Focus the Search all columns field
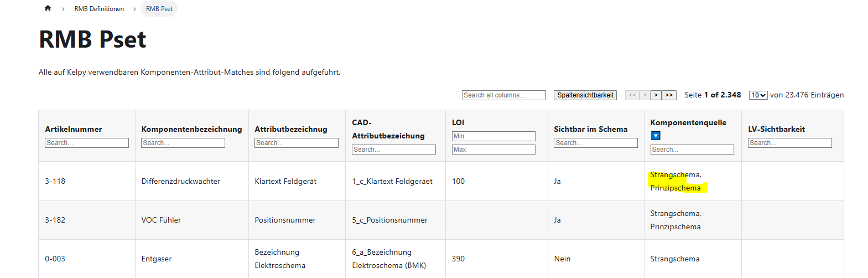This screenshot has width=868, height=278. 503,95
